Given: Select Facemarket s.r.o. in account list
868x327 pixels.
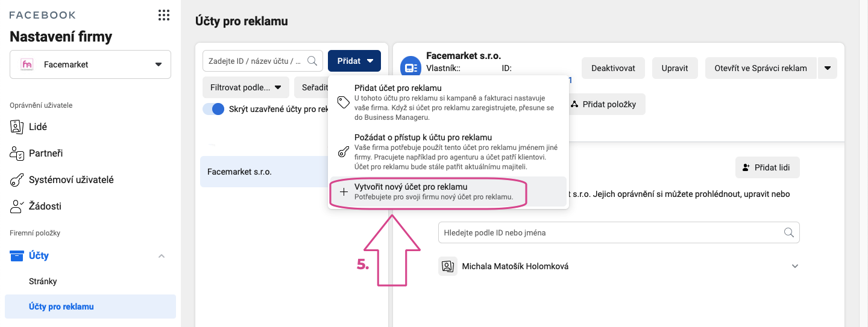Looking at the screenshot, I should [265, 172].
